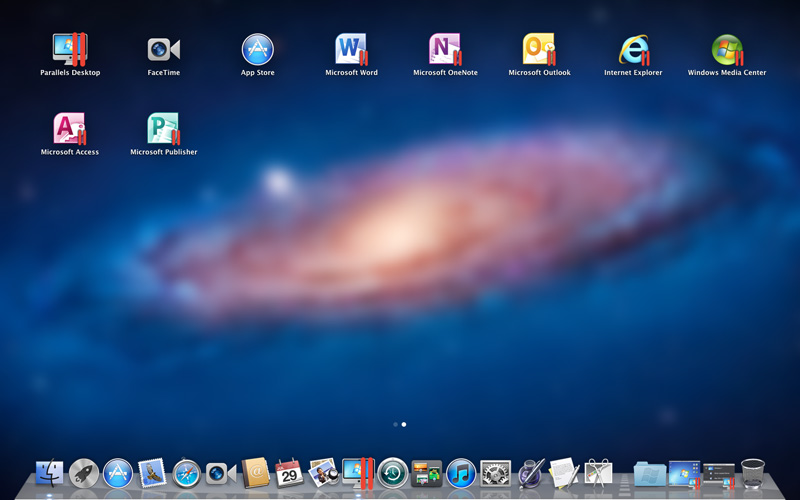Click the Windows desktop Parallels icon in the Dock
Viewport: 800px width, 500px height.
684,474
